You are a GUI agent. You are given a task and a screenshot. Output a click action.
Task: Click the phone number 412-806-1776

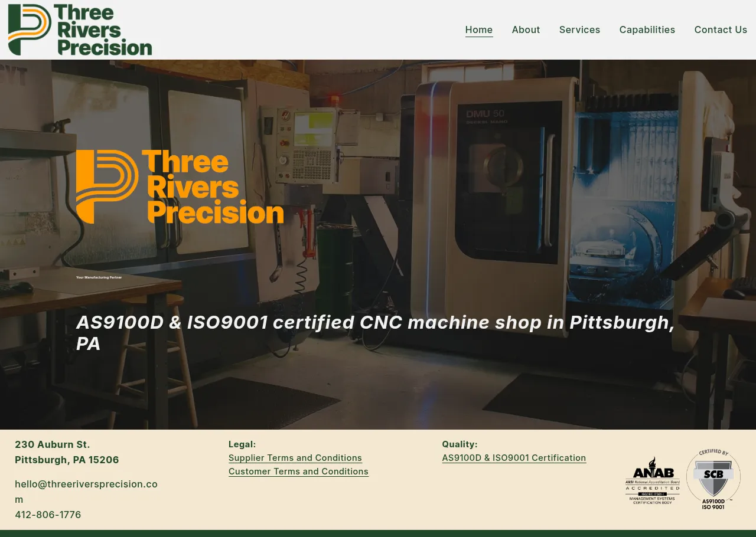point(48,515)
